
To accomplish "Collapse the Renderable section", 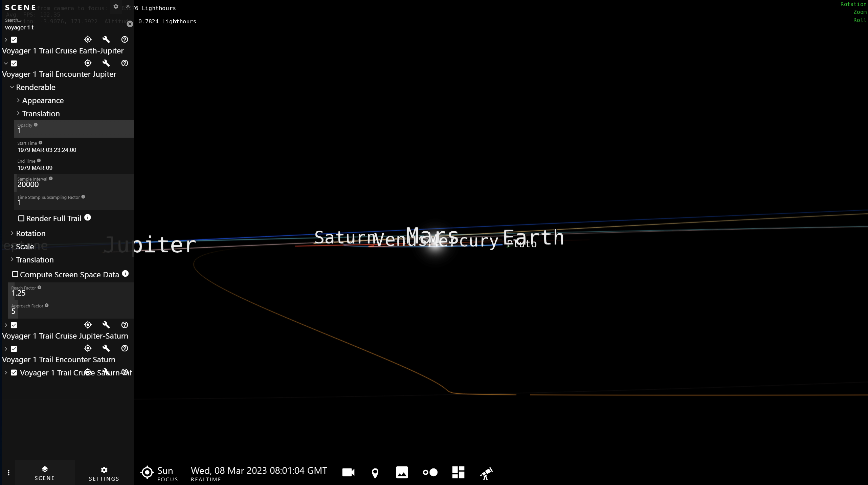I will (12, 87).
